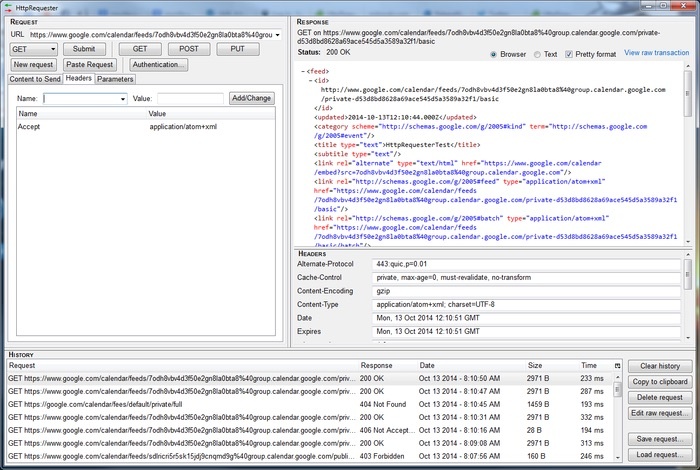This screenshot has height=470, width=700.
Task: Click the Alternate-Protocol header value field
Action: point(526,264)
